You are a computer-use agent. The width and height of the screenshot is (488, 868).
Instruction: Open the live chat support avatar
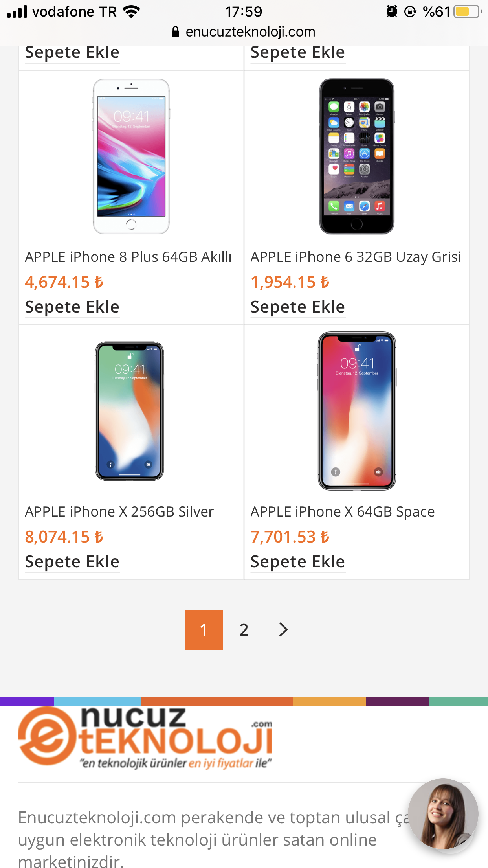pyautogui.click(x=443, y=813)
